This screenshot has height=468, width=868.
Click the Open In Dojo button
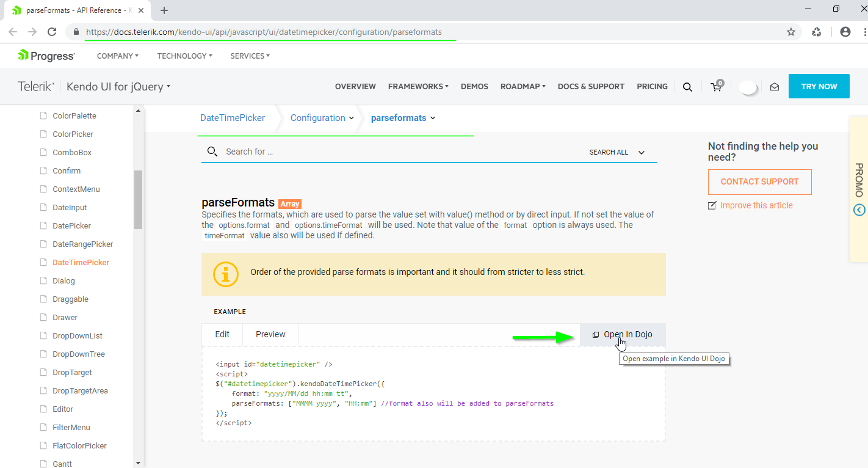[623, 334]
